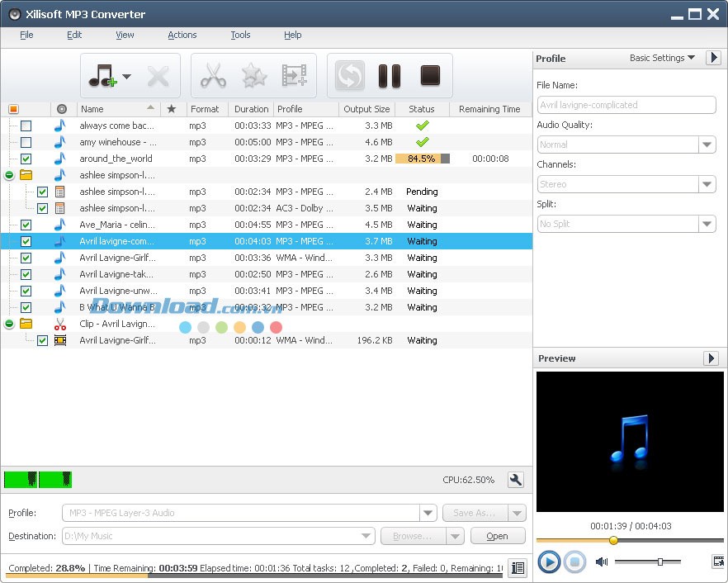Image resolution: width=728 pixels, height=583 pixels.
Task: Open the Channels dropdown set to Stereo
Action: coord(707,184)
